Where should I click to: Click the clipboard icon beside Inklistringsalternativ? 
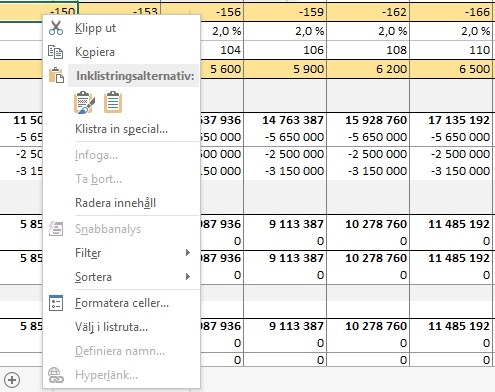[x=56, y=75]
